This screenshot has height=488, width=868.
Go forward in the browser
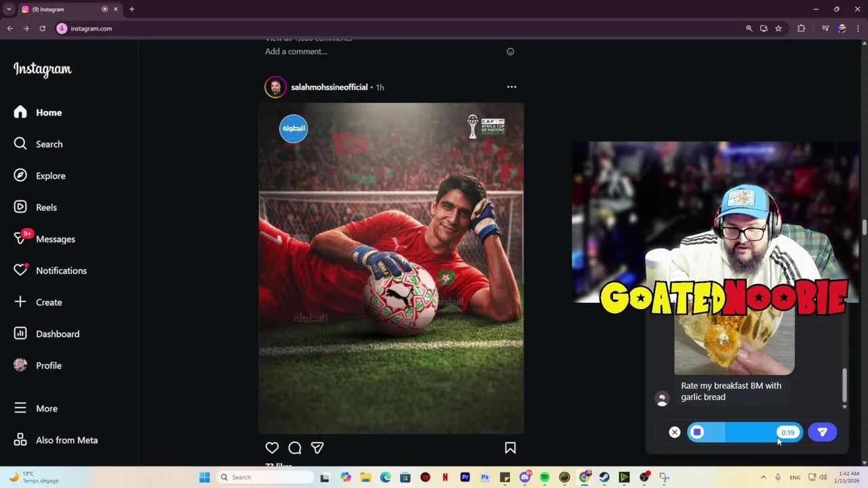tap(26, 28)
